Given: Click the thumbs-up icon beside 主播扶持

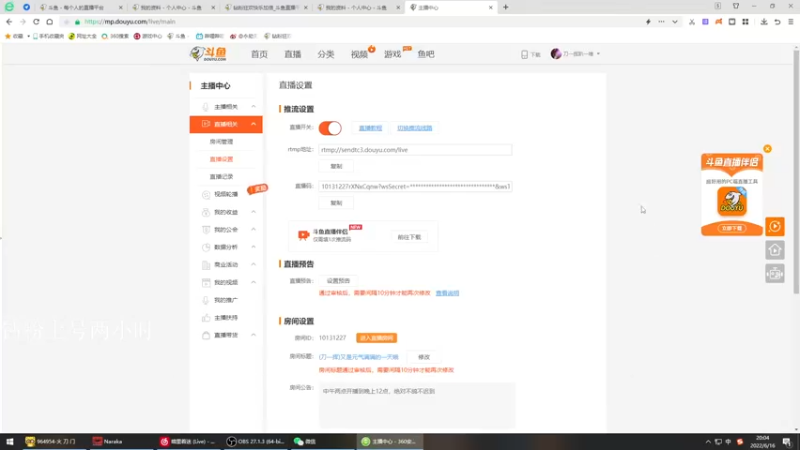Looking at the screenshot, I should pos(206,317).
